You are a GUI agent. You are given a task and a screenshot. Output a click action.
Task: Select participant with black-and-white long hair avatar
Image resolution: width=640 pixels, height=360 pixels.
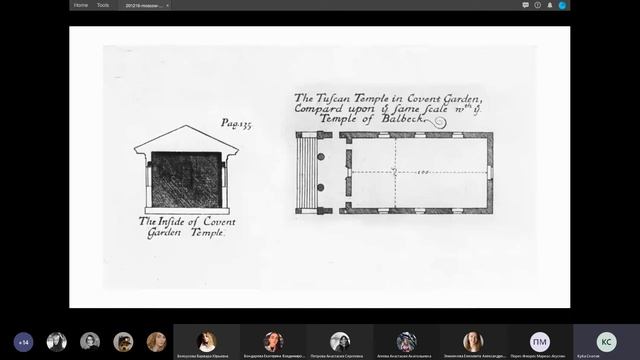(57, 342)
